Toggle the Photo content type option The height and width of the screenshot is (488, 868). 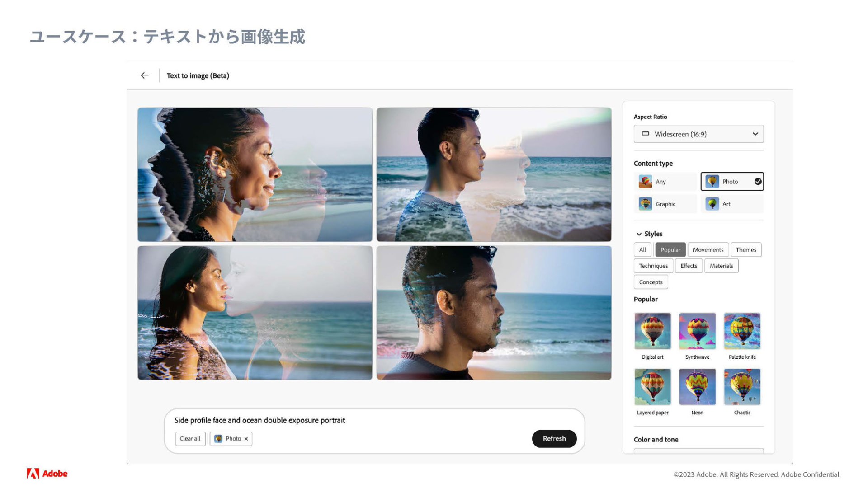coord(731,182)
